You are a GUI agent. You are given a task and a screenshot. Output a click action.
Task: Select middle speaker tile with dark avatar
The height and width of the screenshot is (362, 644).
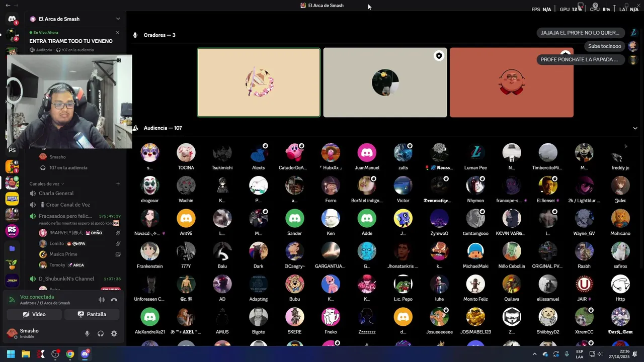pos(385,82)
